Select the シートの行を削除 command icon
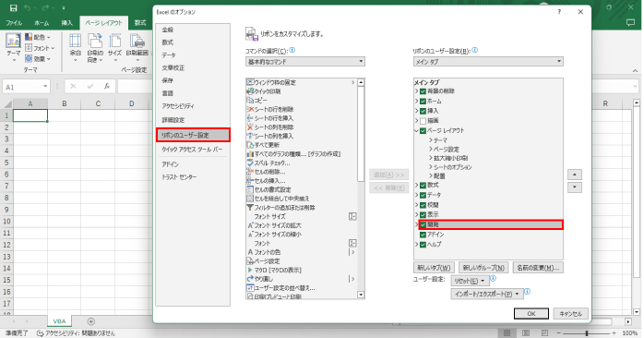Viewport: 644px width, 338px height. click(250, 109)
